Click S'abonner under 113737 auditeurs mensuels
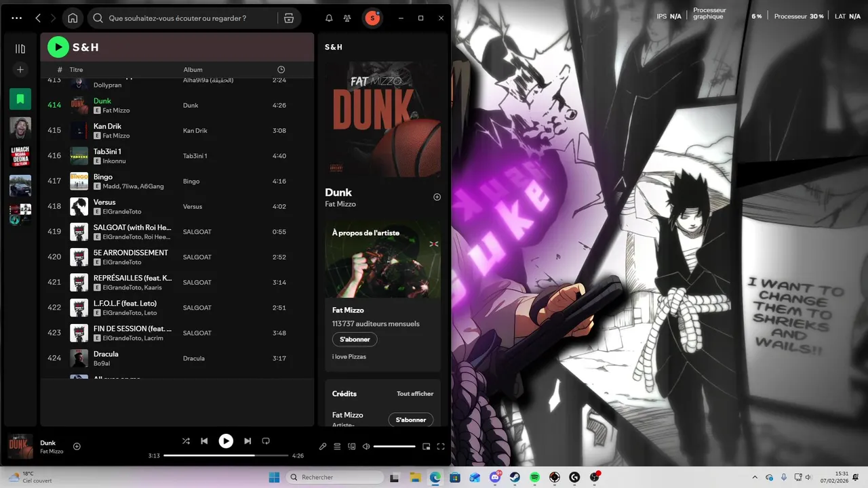Screen dimensions: 868x488 [x=355, y=339]
